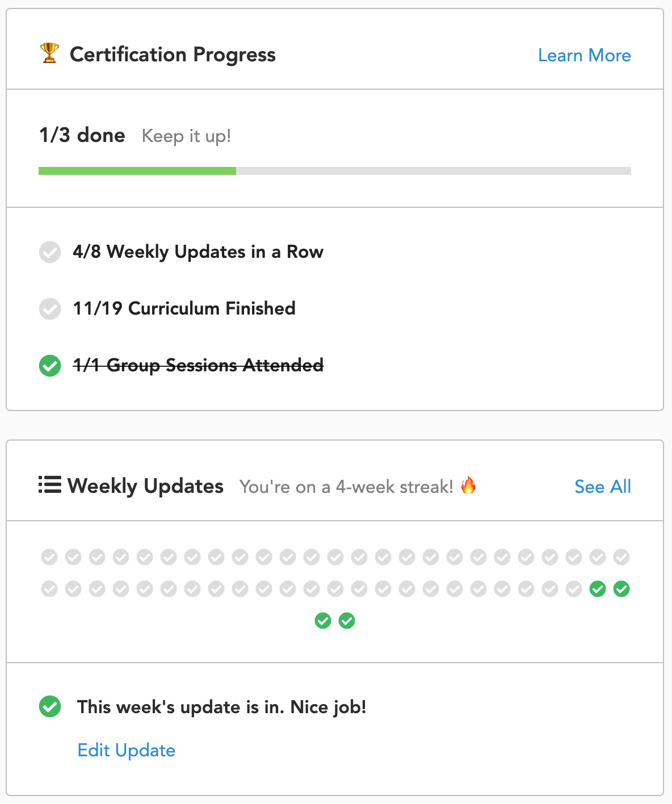Toggle the Group Sessions Attended green checkmark
This screenshot has height=804, width=672.
[50, 366]
